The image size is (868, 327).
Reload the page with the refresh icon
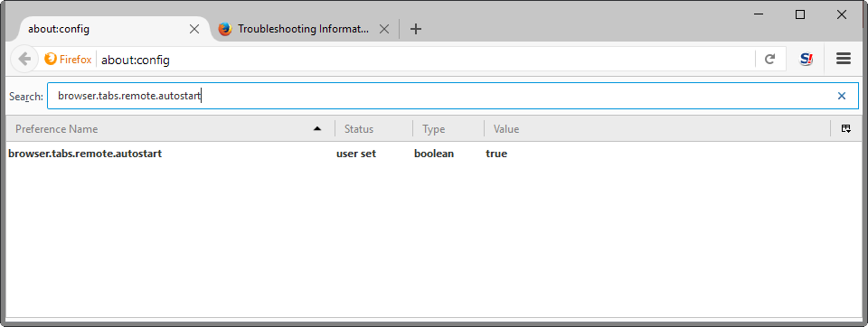point(769,60)
